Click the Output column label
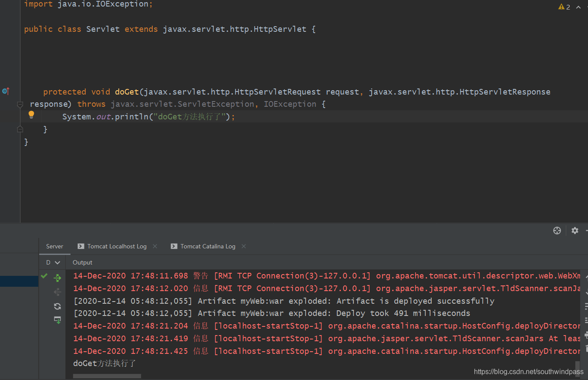This screenshot has height=380, width=588. tap(83, 262)
